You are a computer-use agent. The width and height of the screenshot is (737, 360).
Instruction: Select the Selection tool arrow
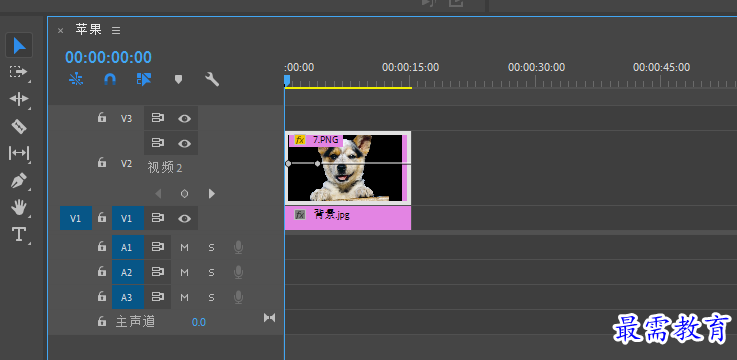19,46
